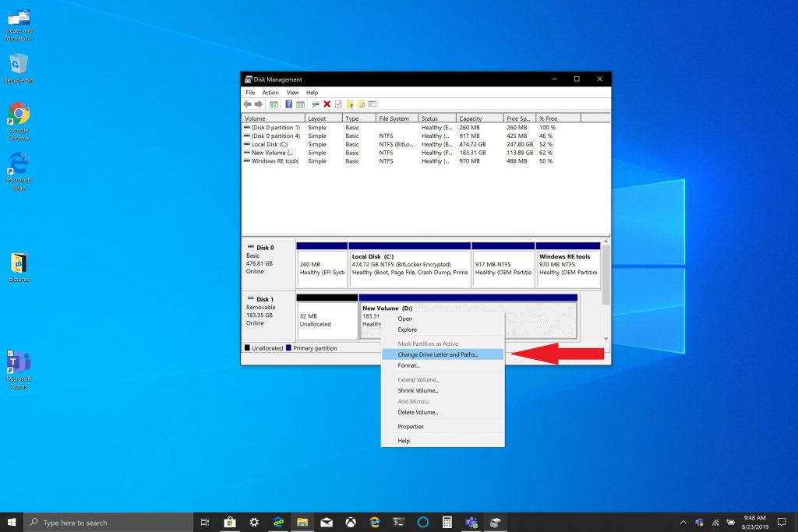
Task: Click the red X delete toolbar icon
Action: [x=327, y=104]
